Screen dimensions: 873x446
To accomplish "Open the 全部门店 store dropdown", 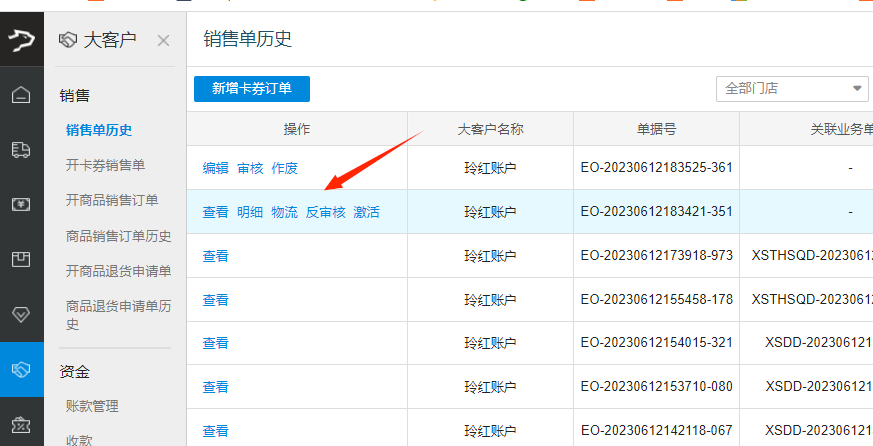I will (792, 89).
